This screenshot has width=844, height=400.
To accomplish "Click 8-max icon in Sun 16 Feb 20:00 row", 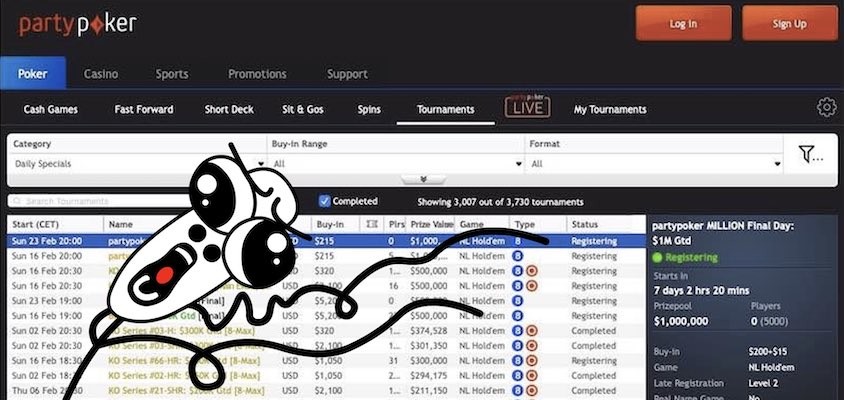I will coord(518,256).
